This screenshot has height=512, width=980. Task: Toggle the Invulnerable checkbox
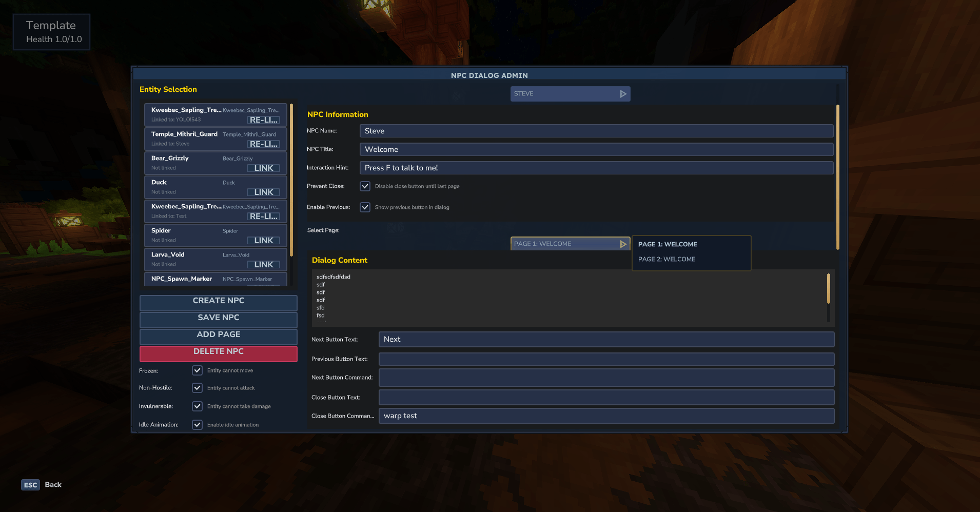click(198, 406)
